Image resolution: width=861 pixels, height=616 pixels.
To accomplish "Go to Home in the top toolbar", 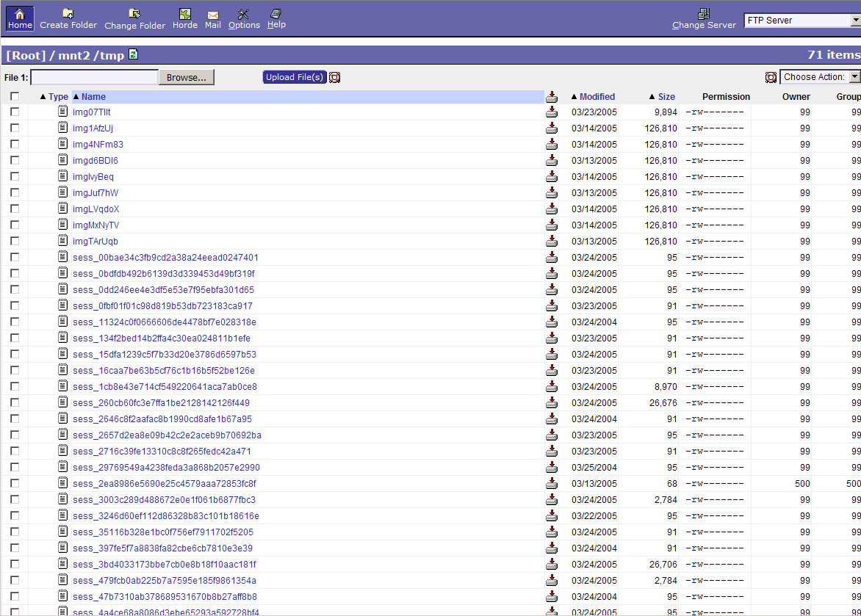I will click(20, 18).
